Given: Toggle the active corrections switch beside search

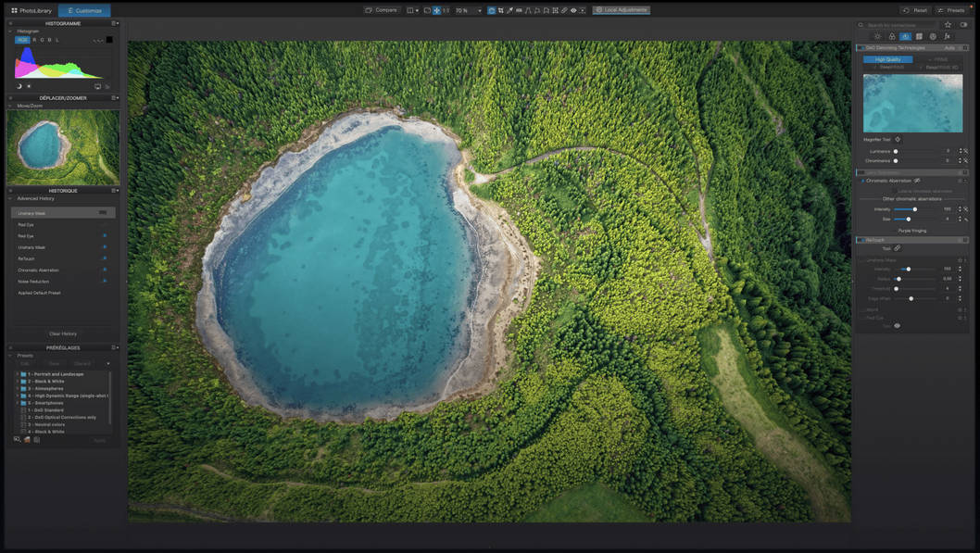Looking at the screenshot, I should point(963,24).
